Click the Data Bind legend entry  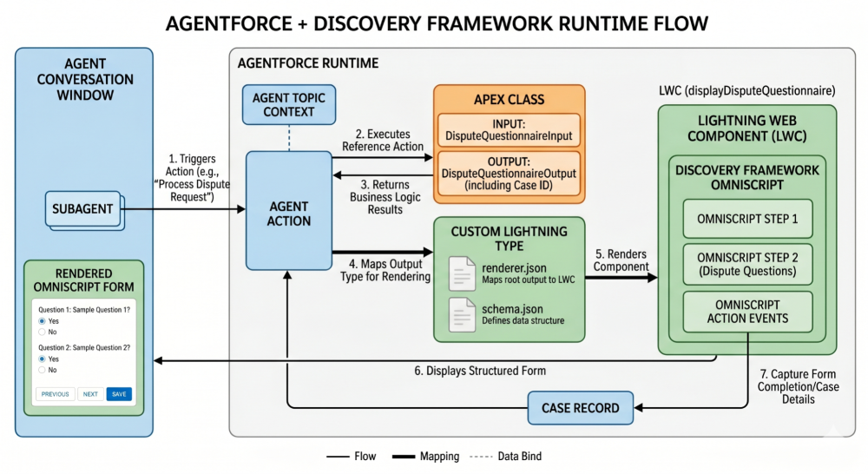tap(505, 457)
